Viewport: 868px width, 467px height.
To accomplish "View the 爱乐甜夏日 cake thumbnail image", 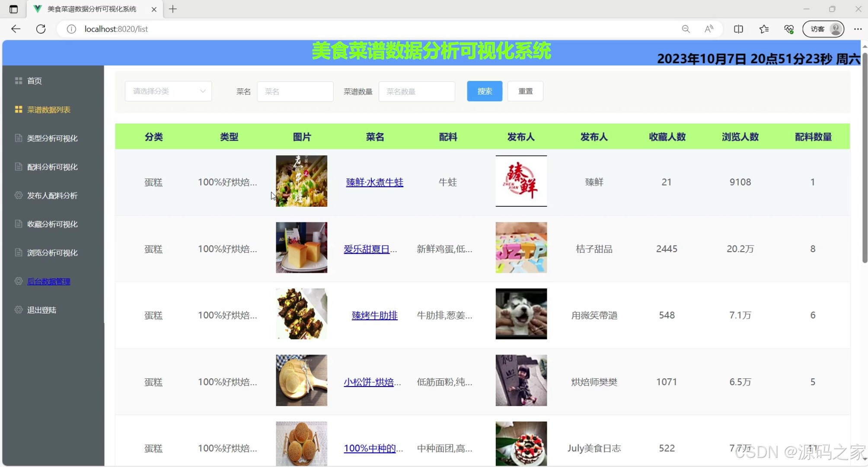I will pos(301,248).
